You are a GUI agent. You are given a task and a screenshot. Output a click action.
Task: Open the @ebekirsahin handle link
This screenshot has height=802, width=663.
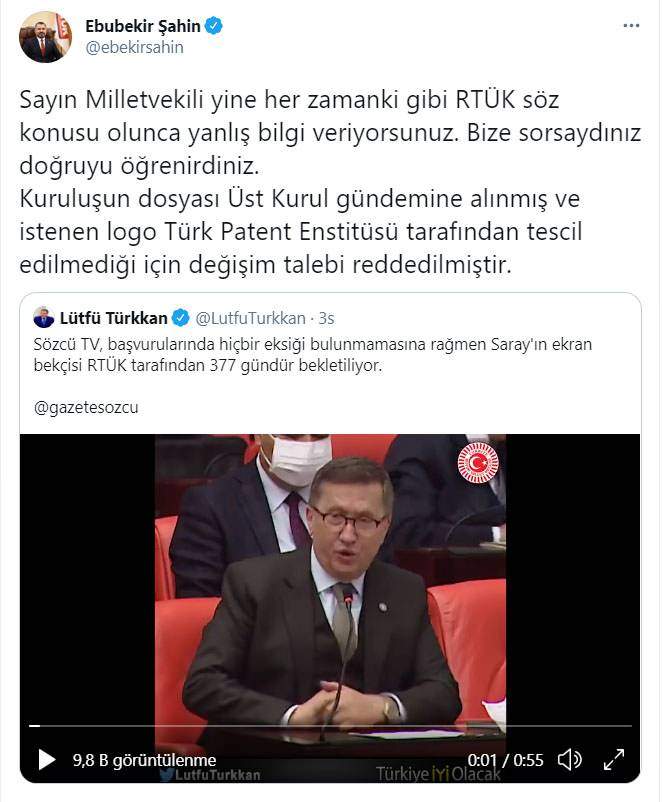(x=135, y=48)
